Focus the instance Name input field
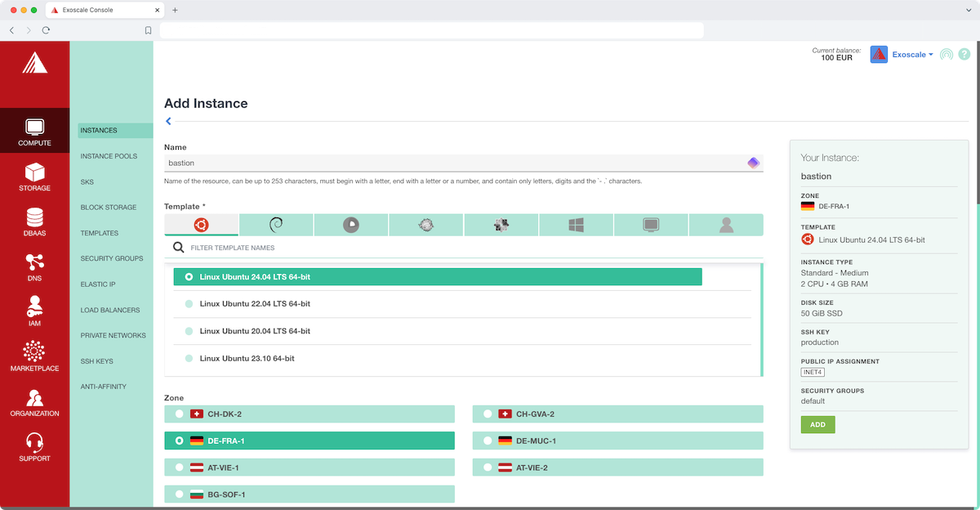 click(463, 163)
